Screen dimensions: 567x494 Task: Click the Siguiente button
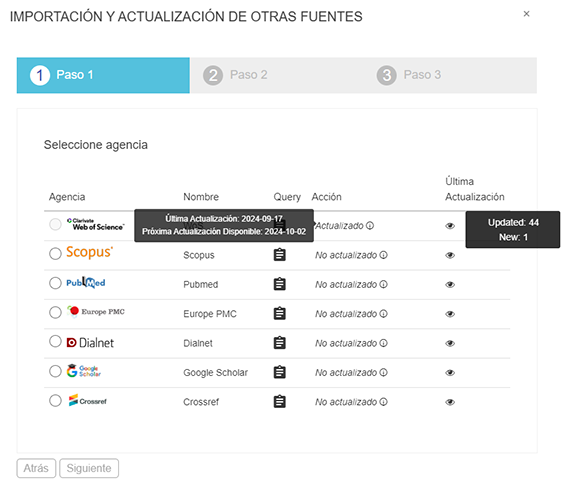coord(89,468)
